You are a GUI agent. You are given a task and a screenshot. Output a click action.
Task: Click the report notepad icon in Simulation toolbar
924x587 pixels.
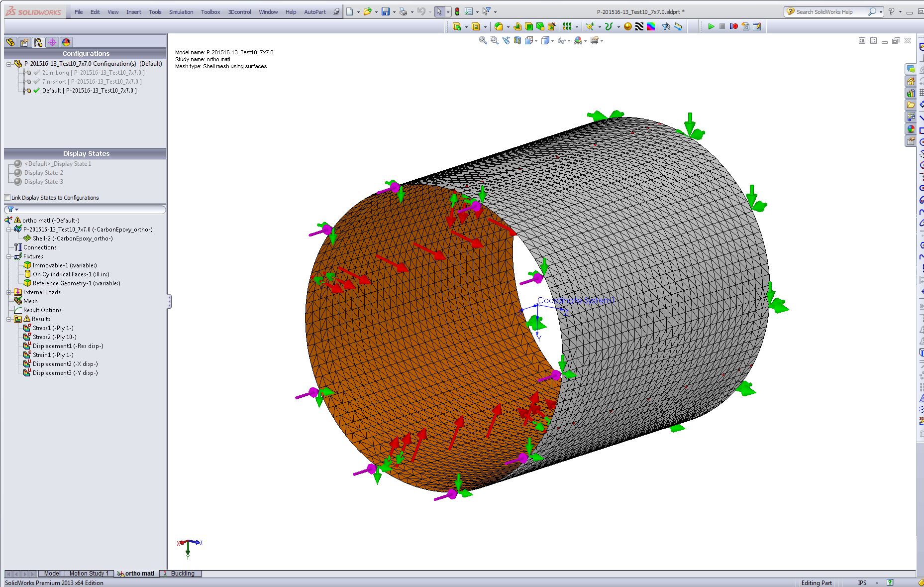point(757,26)
